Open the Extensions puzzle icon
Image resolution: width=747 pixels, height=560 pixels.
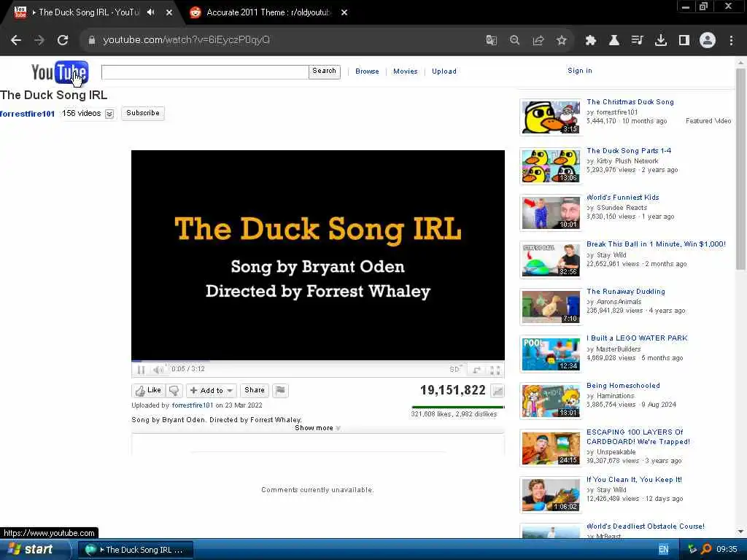tap(591, 40)
